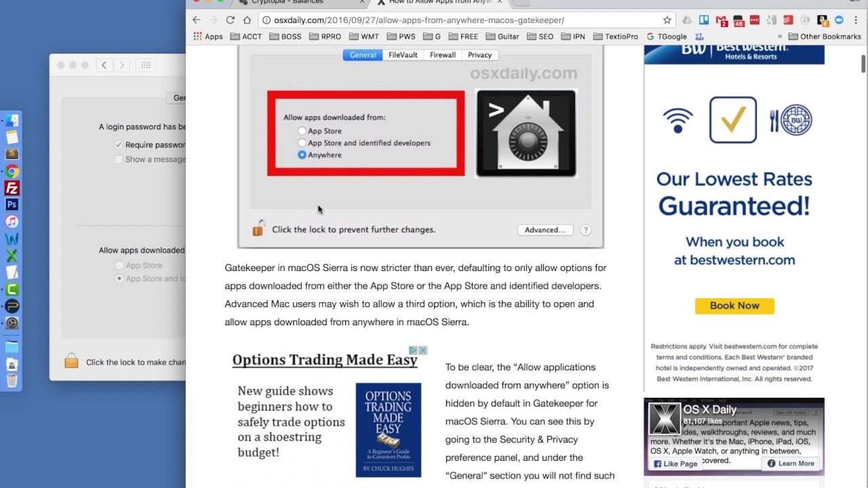Viewport: 868px width, 488px height.
Task: Expand the SEO bookmarks folder
Action: [540, 37]
